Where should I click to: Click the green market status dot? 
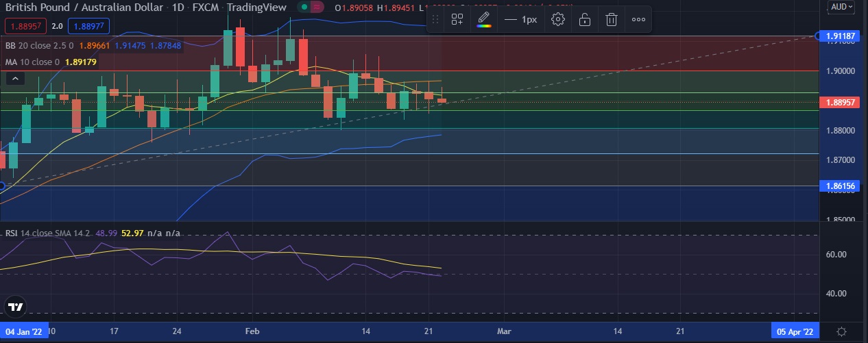(x=304, y=8)
